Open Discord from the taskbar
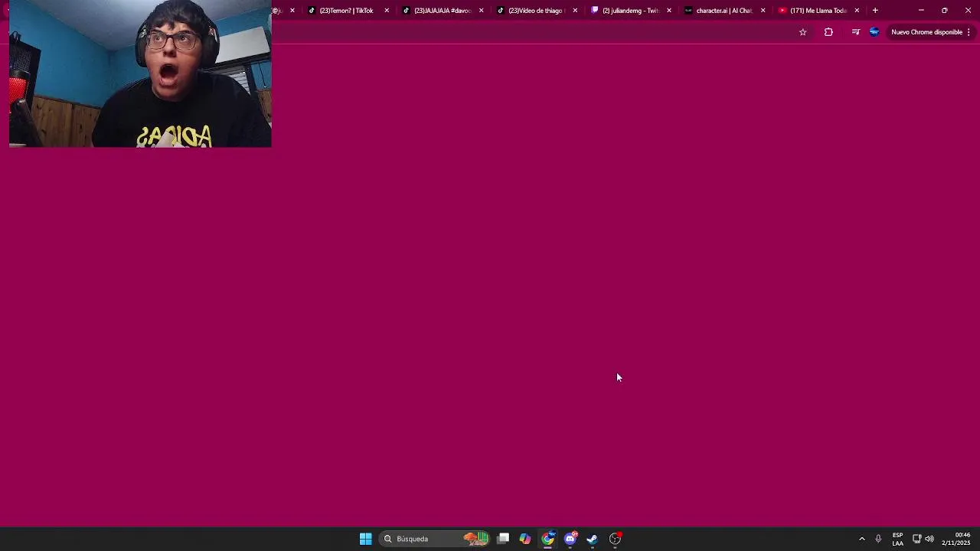The image size is (980, 551). (570, 539)
